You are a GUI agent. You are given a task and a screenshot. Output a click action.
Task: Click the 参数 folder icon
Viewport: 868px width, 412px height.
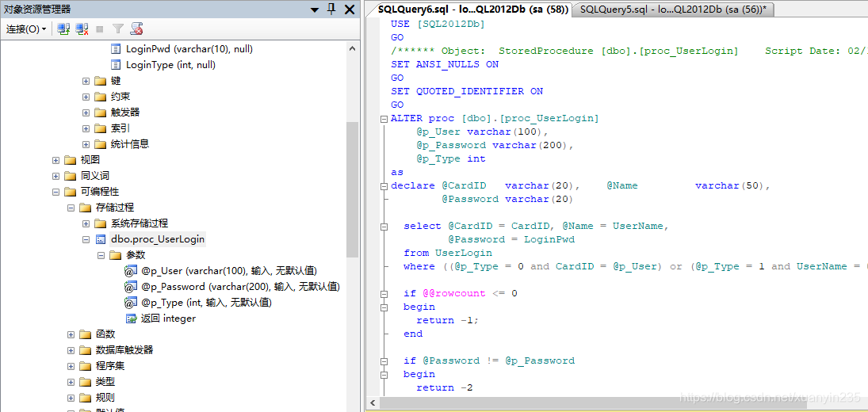coord(115,255)
